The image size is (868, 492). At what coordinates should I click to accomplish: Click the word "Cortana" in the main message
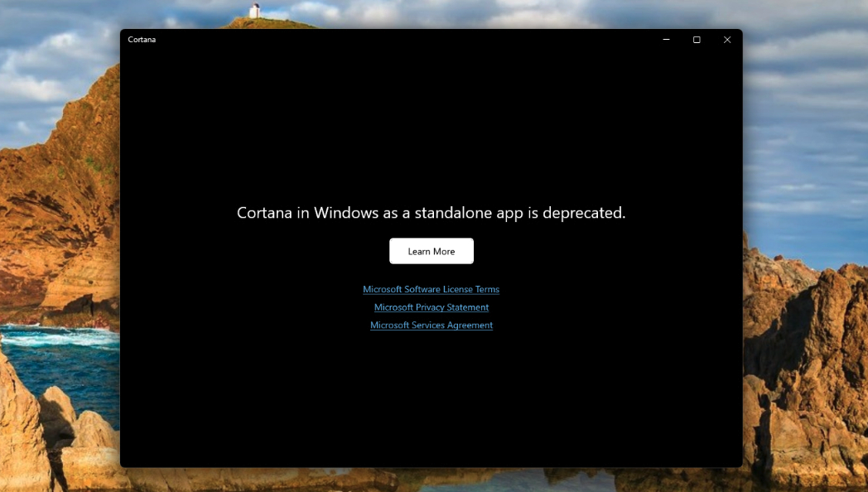coord(262,213)
